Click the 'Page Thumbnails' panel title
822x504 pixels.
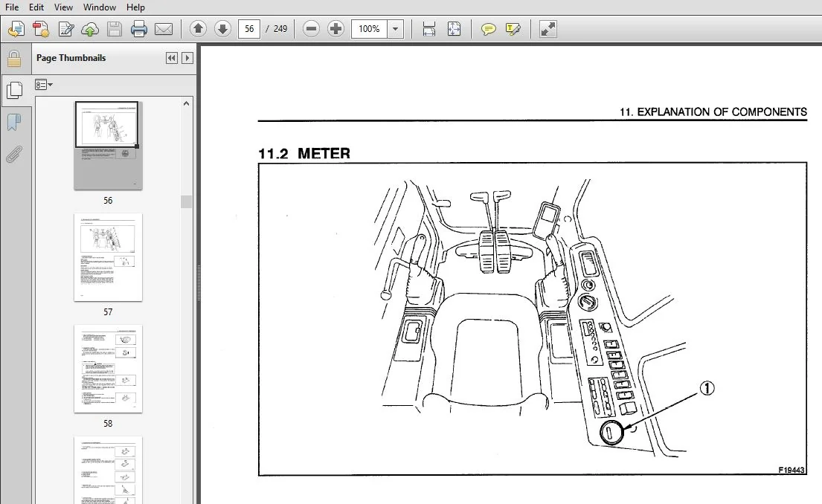pyautogui.click(x=71, y=58)
